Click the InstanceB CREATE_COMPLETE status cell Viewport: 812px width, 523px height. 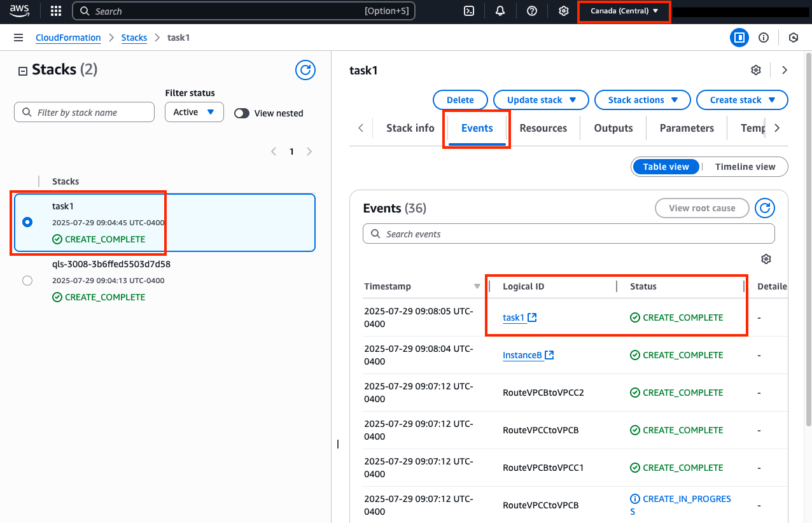[676, 355]
